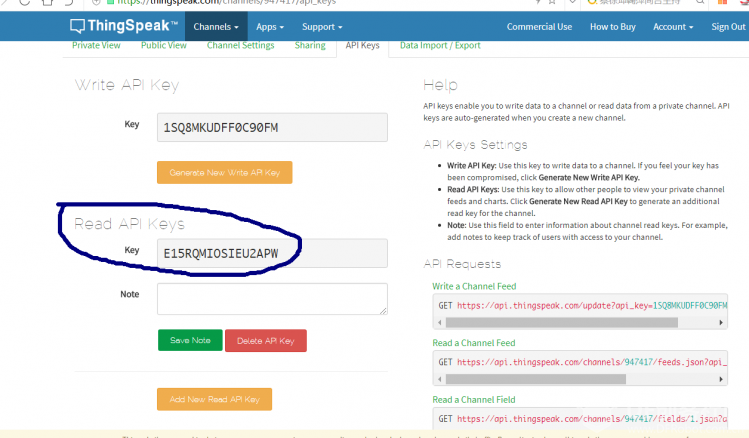Click the Save Note button

click(x=190, y=341)
